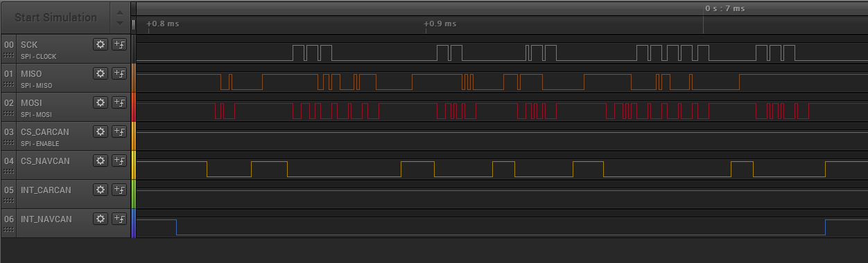The width and height of the screenshot is (868, 263).
Task: Select the CS_NAVCAN channel label
Action: click(x=45, y=161)
